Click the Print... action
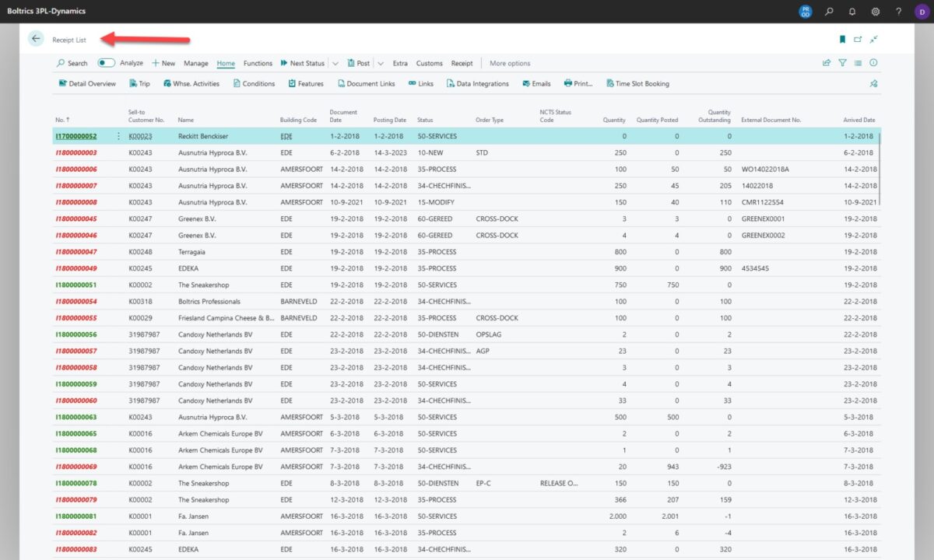Screen dimensions: 934x560 578,84
